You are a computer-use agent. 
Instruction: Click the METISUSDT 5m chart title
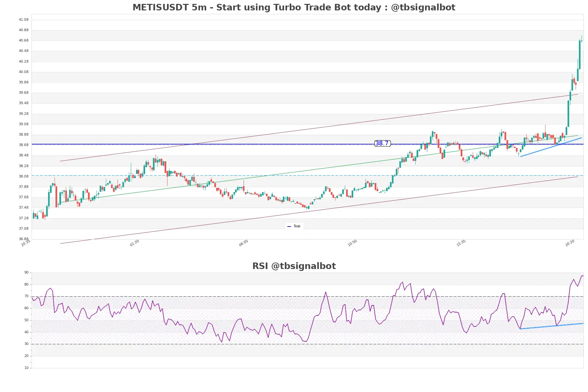(x=294, y=7)
